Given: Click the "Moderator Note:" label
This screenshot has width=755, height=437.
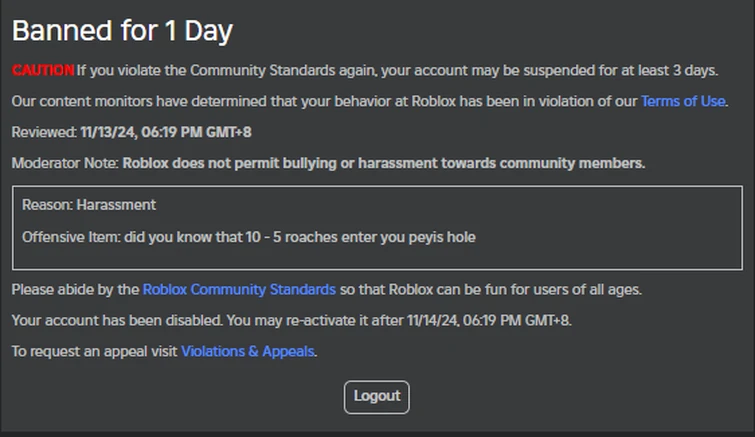Looking at the screenshot, I should [65, 163].
